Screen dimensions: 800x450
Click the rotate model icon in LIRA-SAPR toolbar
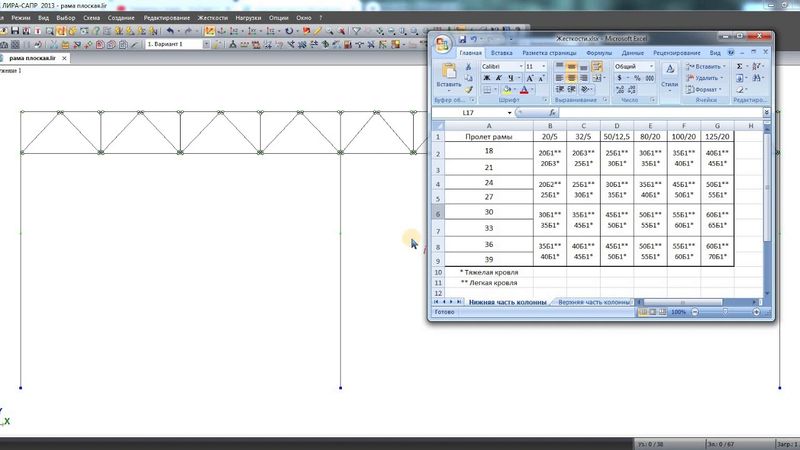pyautogui.click(x=289, y=31)
